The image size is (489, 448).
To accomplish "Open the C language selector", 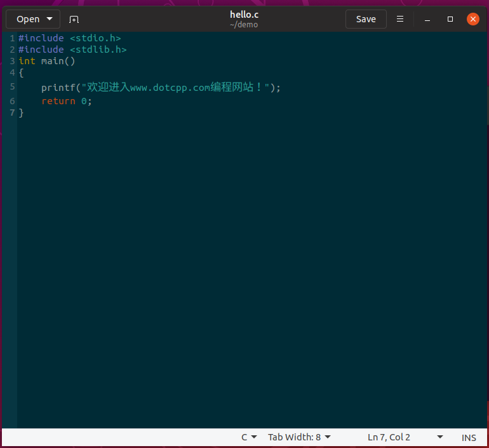I will coord(249,437).
